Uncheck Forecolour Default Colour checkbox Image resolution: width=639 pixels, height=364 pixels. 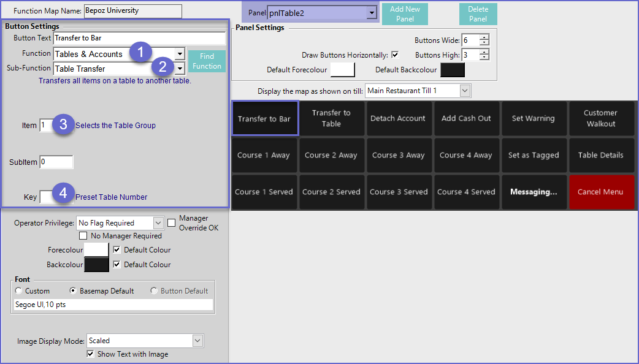(117, 249)
